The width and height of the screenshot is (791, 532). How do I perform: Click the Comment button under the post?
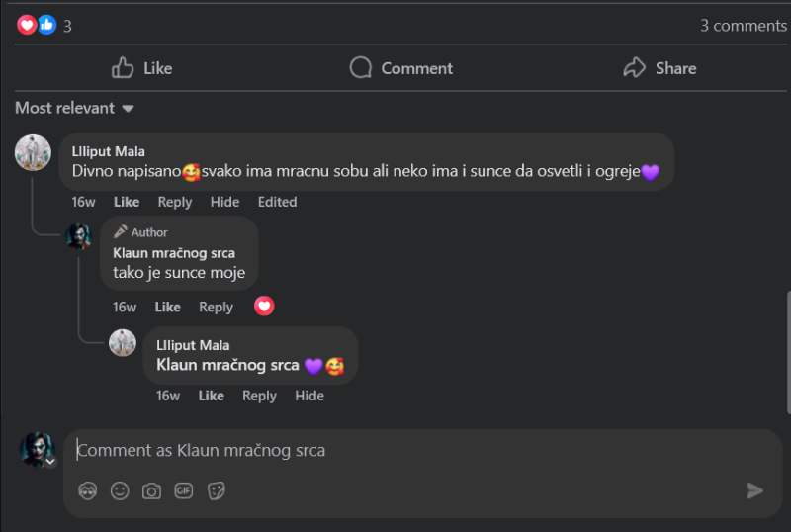tap(401, 68)
